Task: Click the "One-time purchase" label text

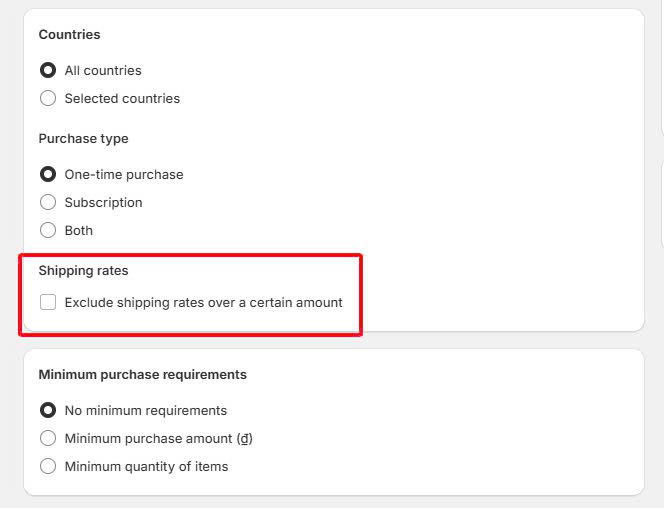Action: 124,174
